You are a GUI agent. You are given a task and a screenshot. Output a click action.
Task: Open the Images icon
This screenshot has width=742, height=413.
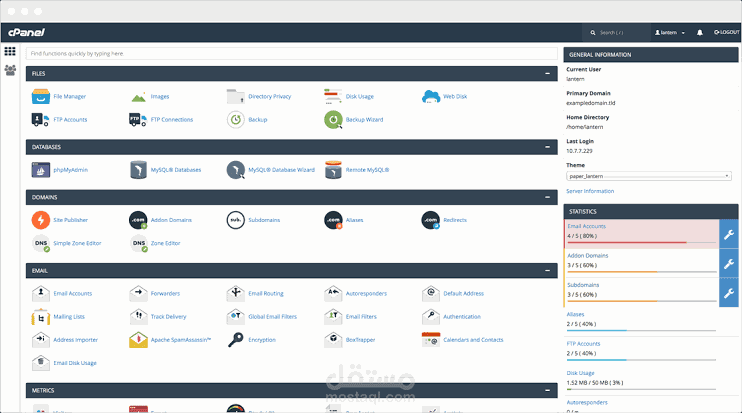pyautogui.click(x=138, y=97)
